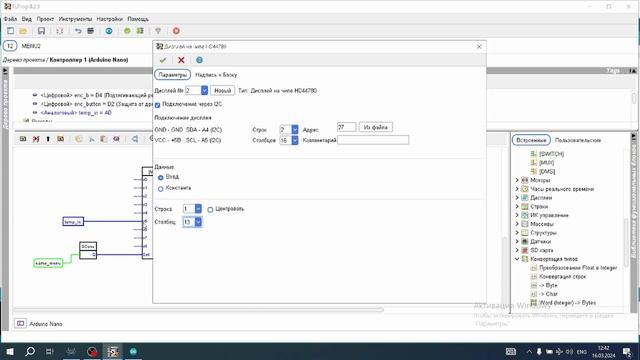This screenshot has height=360, width=640.
Task: Switch to the Параметры tab
Action: [172, 75]
